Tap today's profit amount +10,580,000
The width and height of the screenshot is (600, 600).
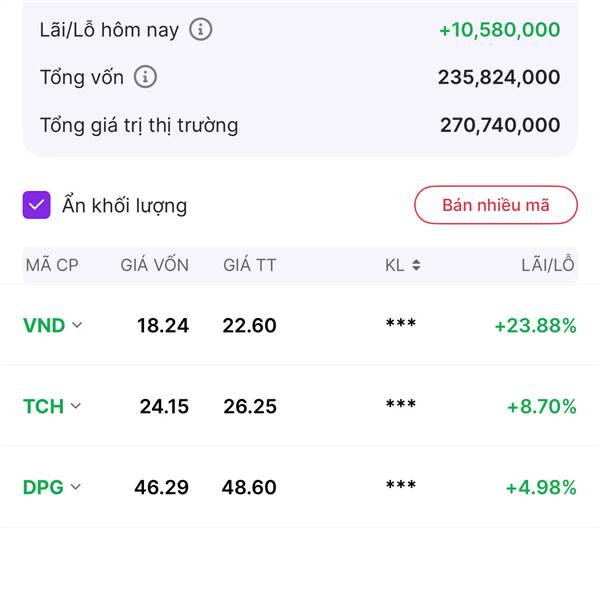pyautogui.click(x=500, y=30)
